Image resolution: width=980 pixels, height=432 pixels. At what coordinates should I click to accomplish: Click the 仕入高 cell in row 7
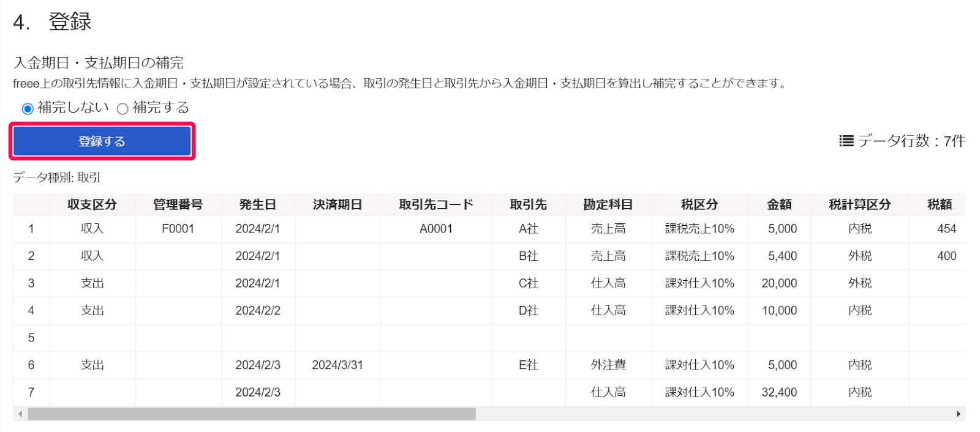tap(608, 392)
